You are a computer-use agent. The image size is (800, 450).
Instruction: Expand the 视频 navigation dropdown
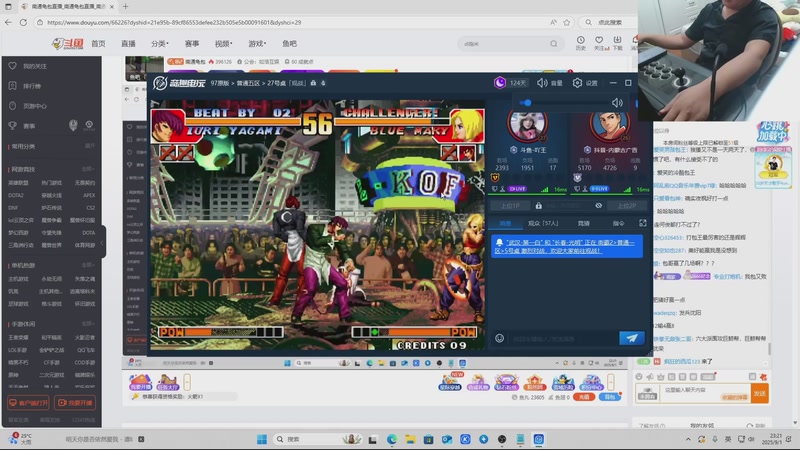[x=223, y=44]
